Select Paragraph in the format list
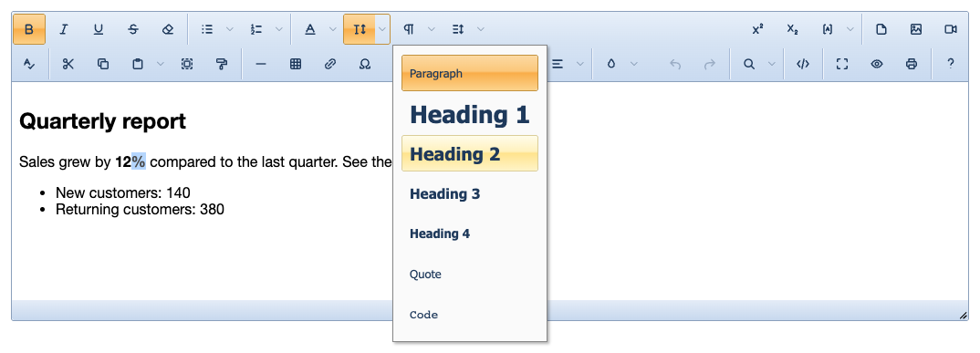This screenshot has height=353, width=980. coord(469,73)
